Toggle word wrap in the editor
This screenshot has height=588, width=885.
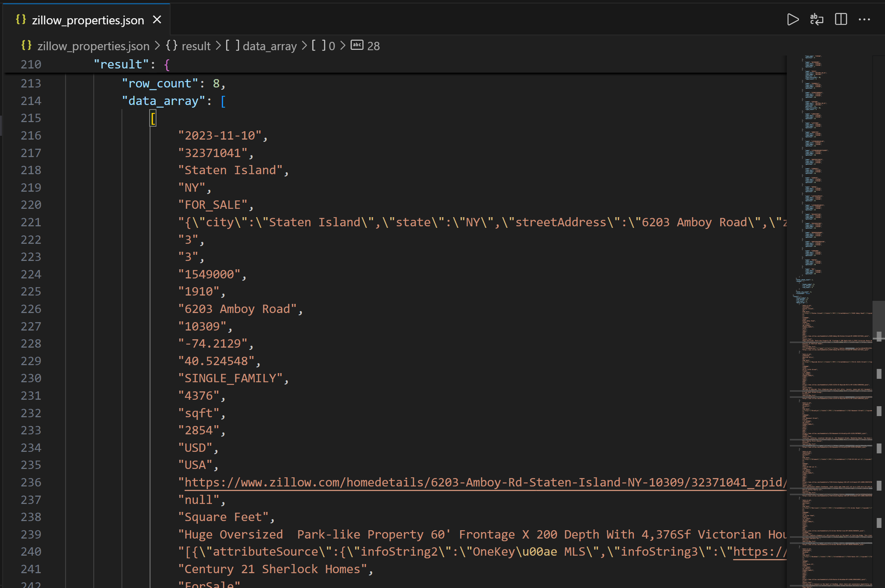(817, 20)
